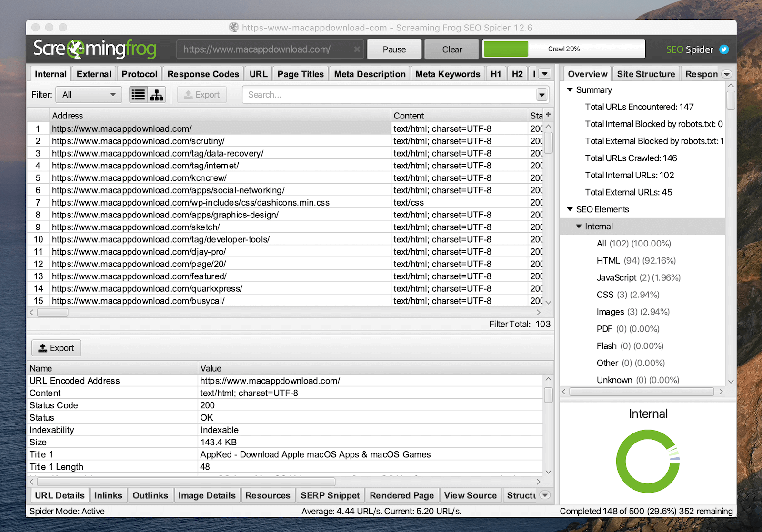Click Total External URLs: 45
This screenshot has width=762, height=532.
click(x=628, y=192)
